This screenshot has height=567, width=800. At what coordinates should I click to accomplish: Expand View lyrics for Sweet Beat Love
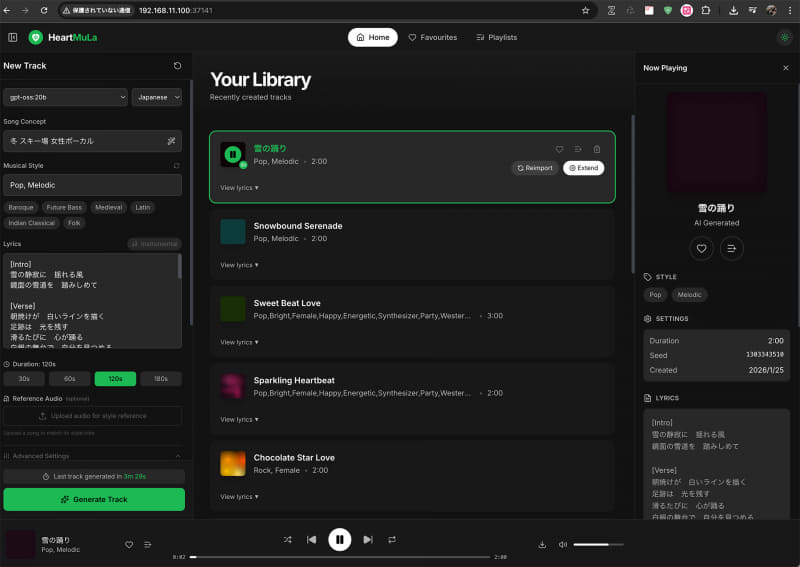239,342
